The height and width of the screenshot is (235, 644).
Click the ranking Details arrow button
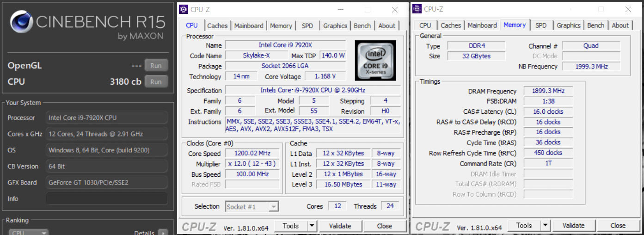coord(163,233)
